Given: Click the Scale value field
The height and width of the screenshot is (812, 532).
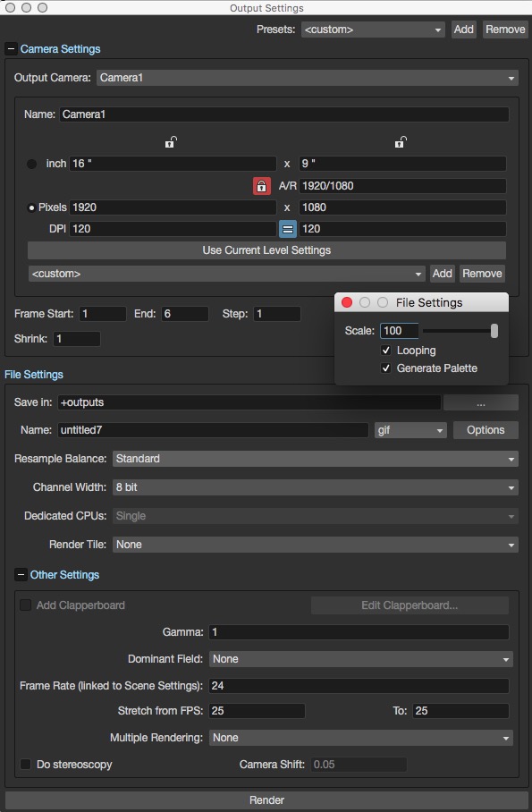Looking at the screenshot, I should (x=399, y=331).
